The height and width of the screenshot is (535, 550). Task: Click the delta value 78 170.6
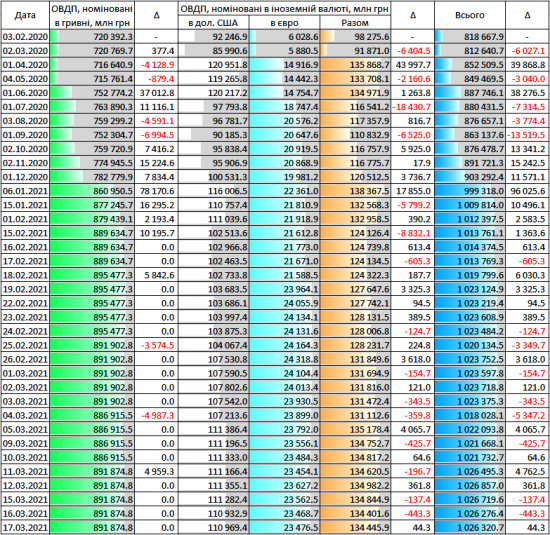click(x=156, y=191)
